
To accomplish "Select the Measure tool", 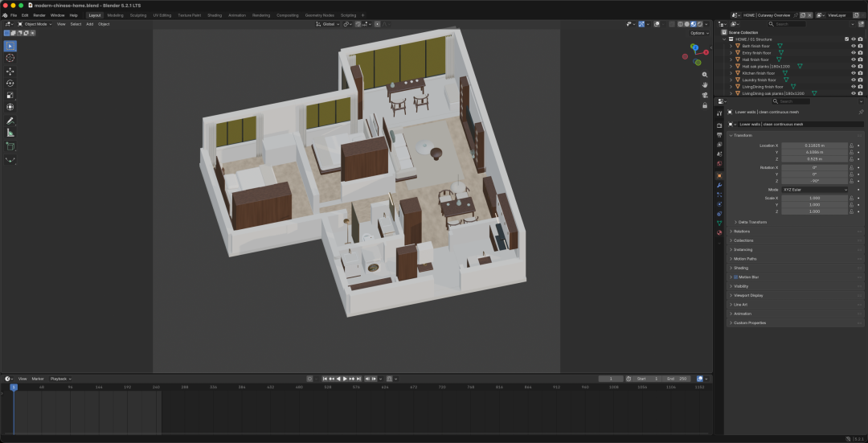I will click(x=10, y=133).
